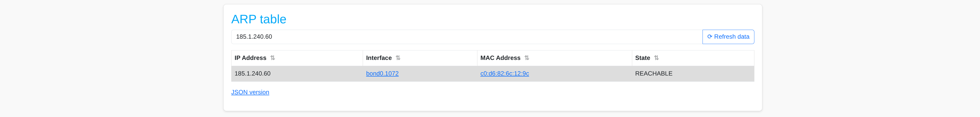Click the State column sort arrows icon

click(656, 58)
